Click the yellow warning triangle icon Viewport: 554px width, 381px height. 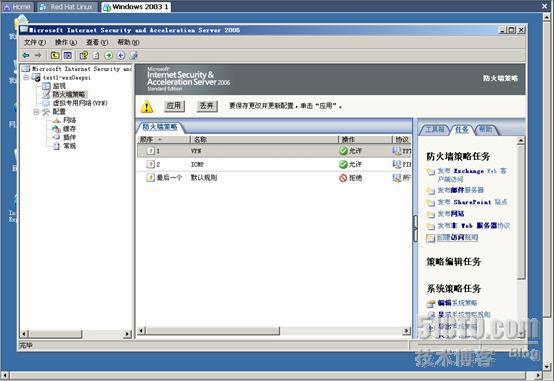[147, 106]
